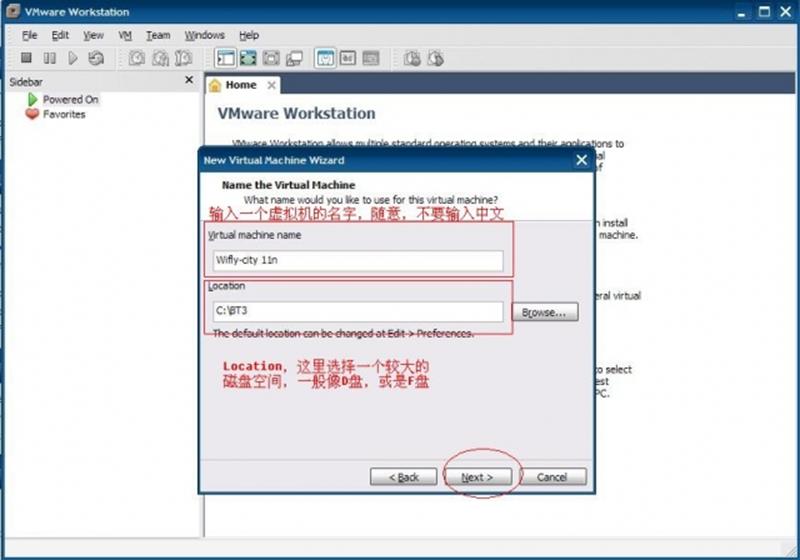The height and width of the screenshot is (560, 800).
Task: Click the 'Name the Virtual Machine' heading
Action: pos(288,185)
